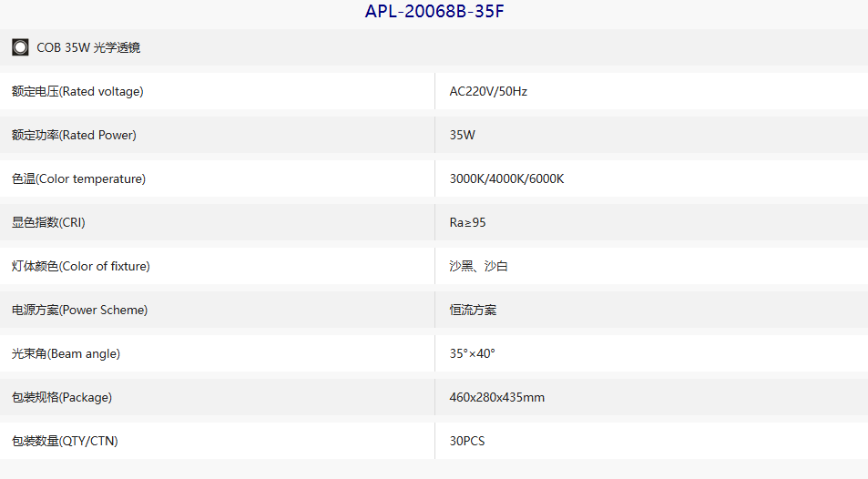The image size is (868, 479).
Task: Click the 光束角(Beam angle) label
Action: [x=66, y=354]
